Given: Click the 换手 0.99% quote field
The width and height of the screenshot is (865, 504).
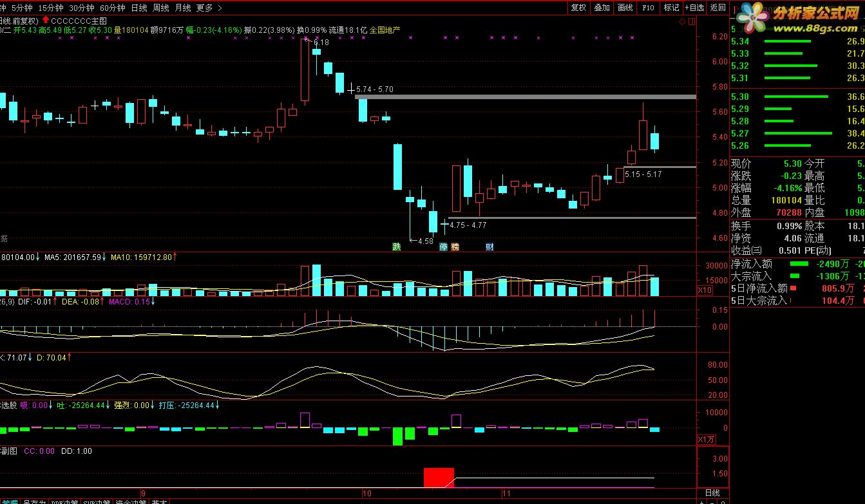Looking at the screenshot, I should coord(766,226).
